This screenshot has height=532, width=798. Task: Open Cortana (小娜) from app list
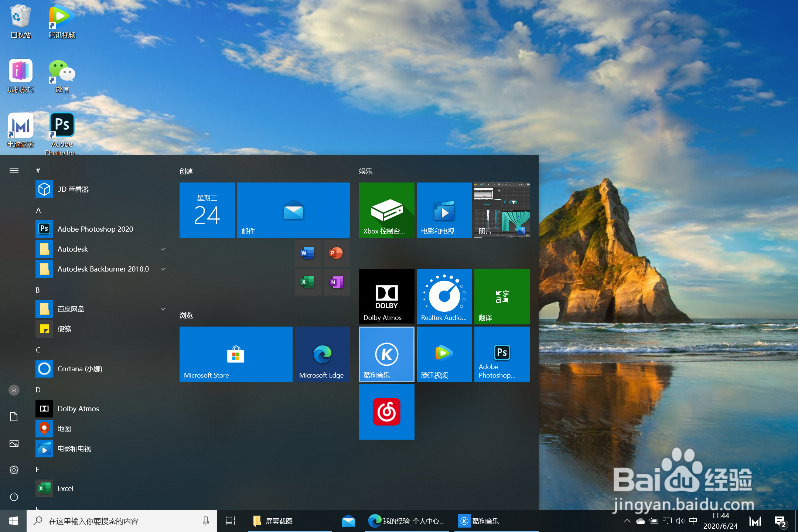80,369
